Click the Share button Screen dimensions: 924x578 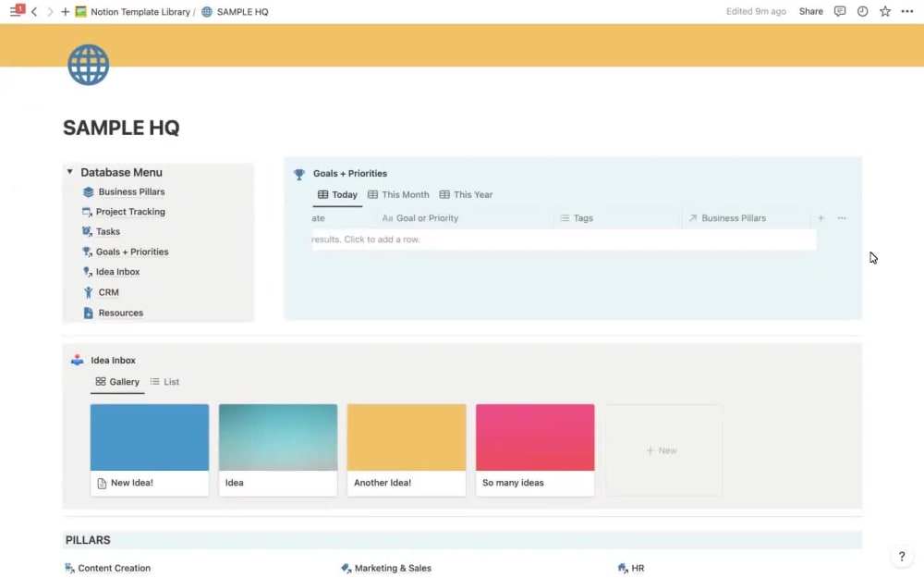pyautogui.click(x=810, y=11)
